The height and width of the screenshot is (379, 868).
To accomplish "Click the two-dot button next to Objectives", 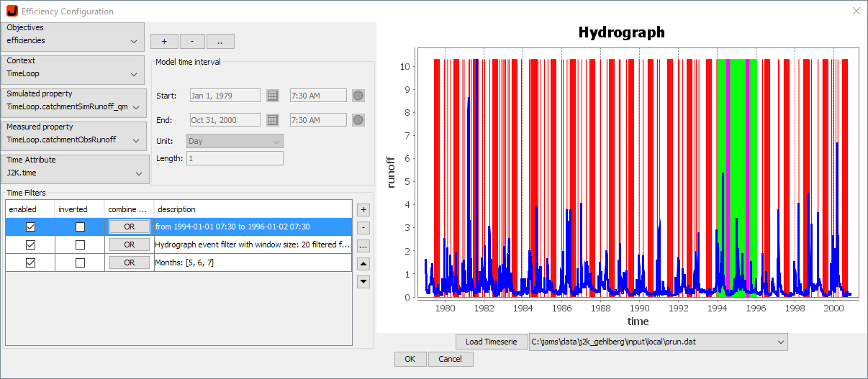I will pos(220,42).
